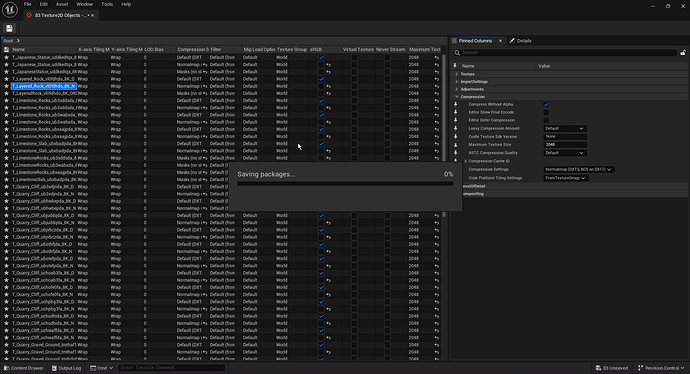Expand the Adjustments category
Screen dimensions: 690x374
(457, 89)
